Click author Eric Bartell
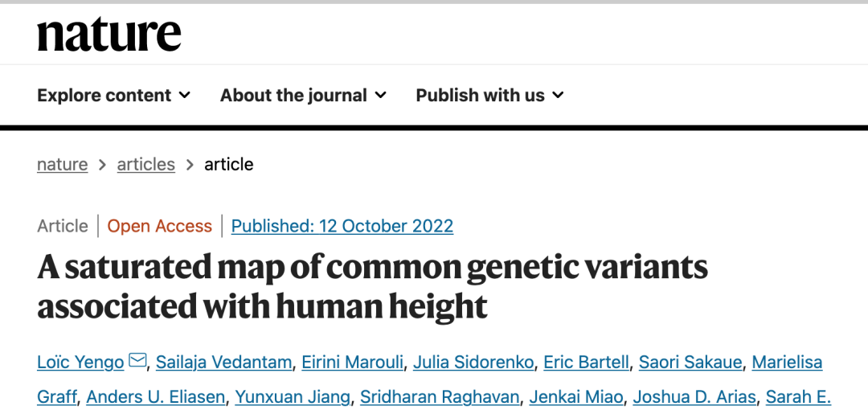The image size is (868, 410). click(586, 363)
